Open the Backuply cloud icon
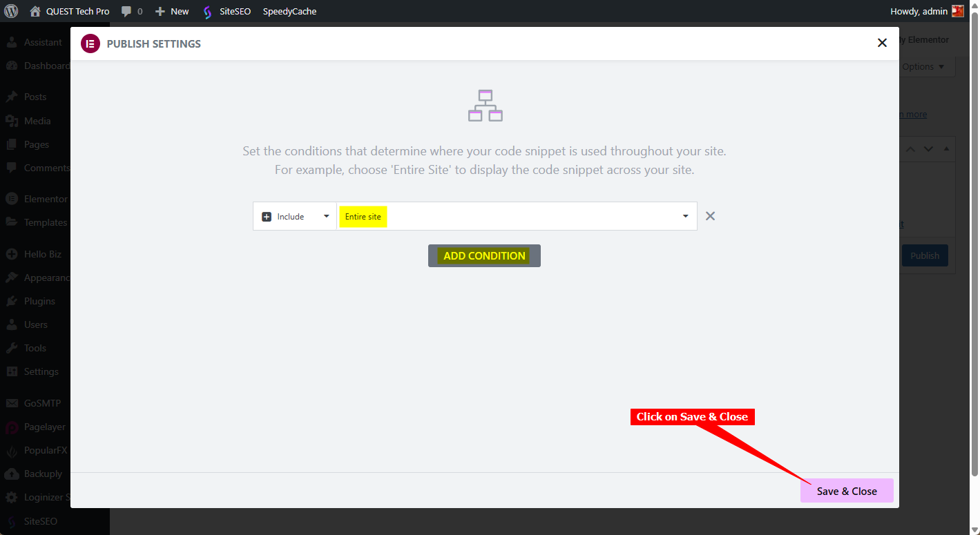The image size is (980, 535). 12,474
